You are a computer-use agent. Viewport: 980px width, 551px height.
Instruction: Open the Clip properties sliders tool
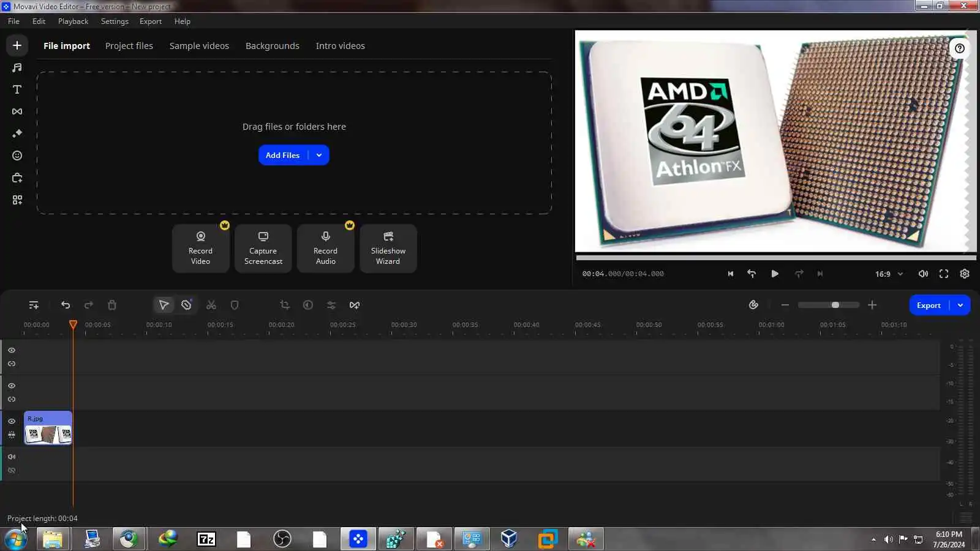[331, 305]
